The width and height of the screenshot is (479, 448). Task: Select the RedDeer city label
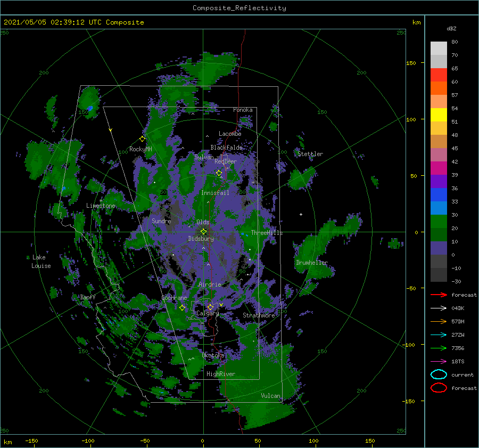[x=226, y=161]
